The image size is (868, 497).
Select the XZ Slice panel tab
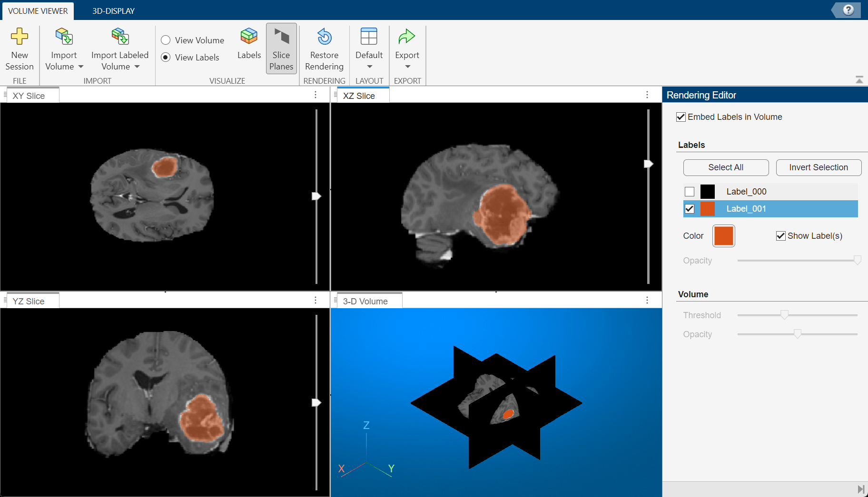point(359,96)
